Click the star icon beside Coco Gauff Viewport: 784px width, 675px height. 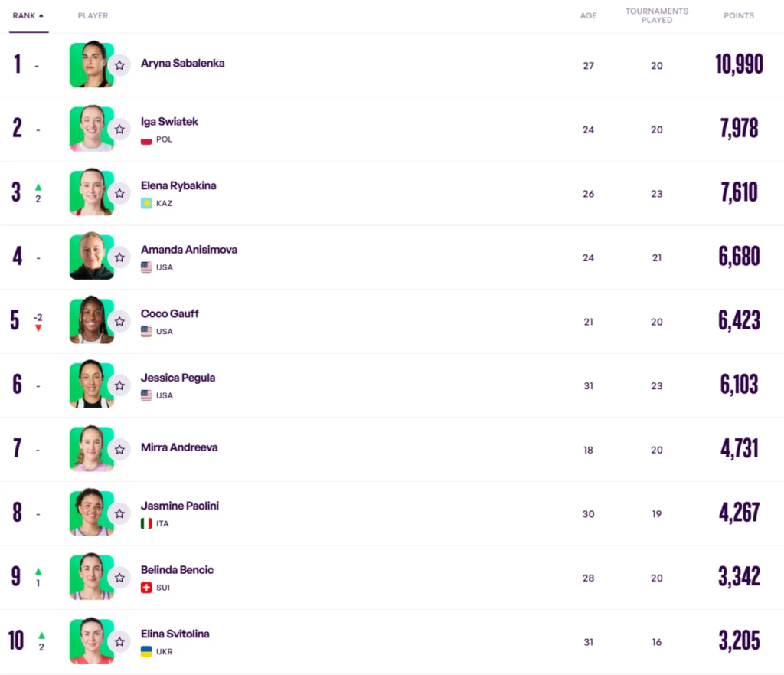(119, 322)
